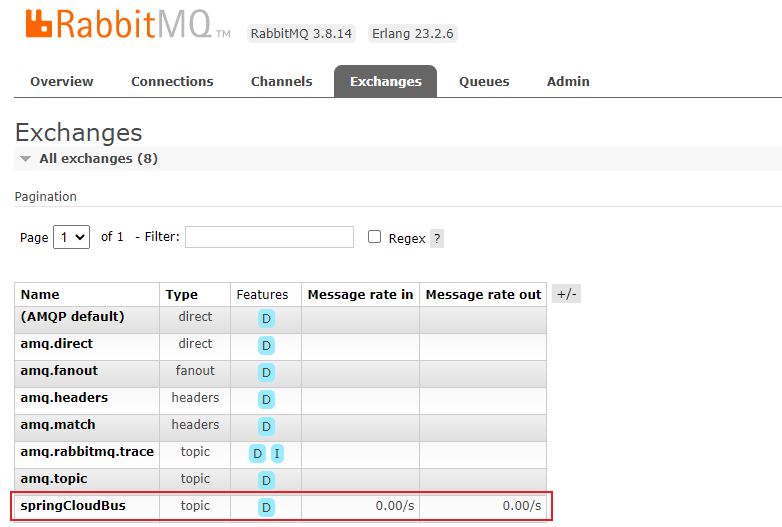Toggle table columns with +/- button
This screenshot has height=527, width=782.
click(x=567, y=294)
